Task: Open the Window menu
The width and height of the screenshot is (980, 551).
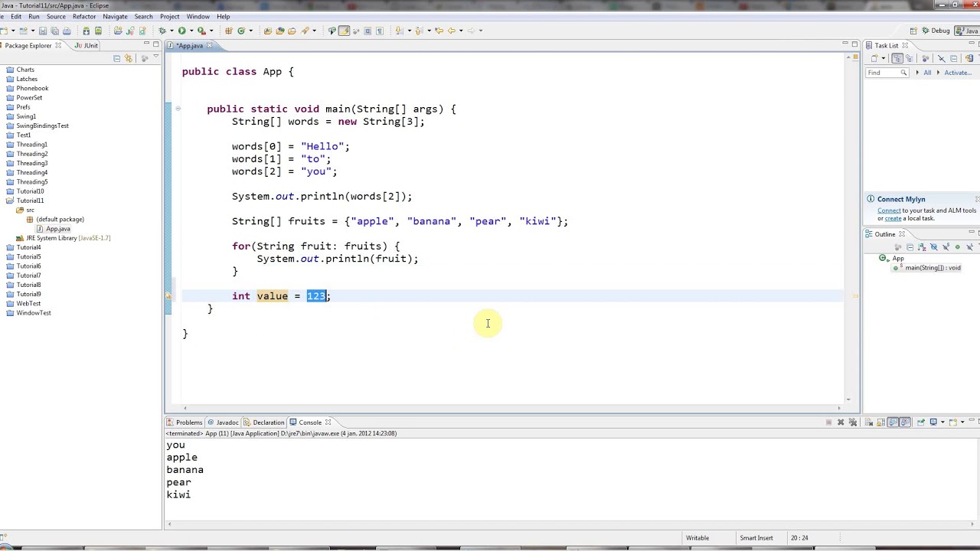Action: pos(198,16)
